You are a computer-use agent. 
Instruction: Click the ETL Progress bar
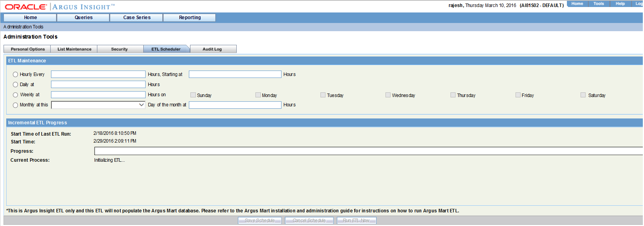[x=368, y=151]
